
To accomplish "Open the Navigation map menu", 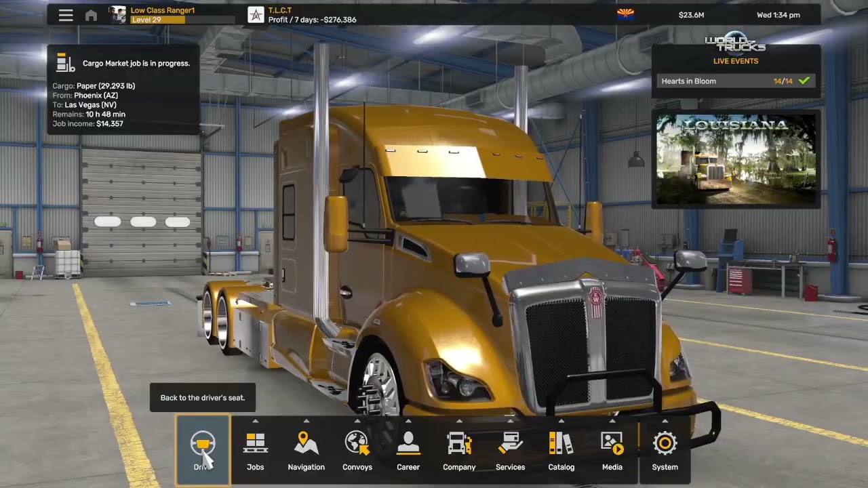I will [307, 451].
